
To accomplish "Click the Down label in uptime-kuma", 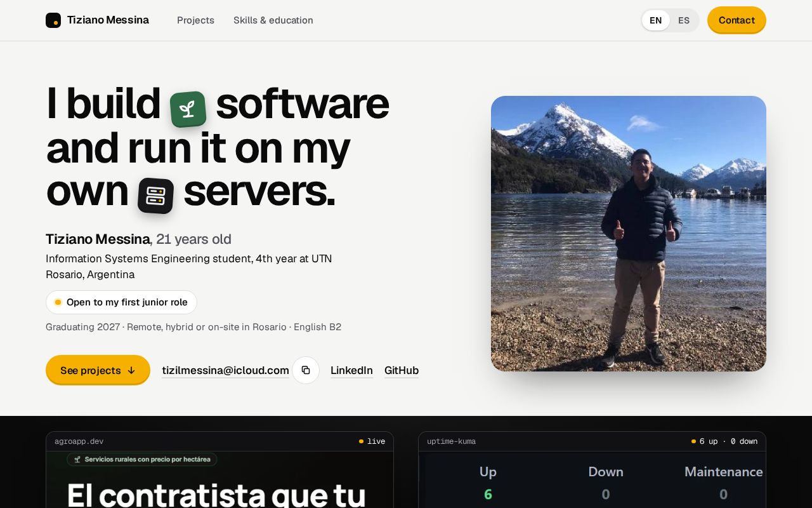I will coord(606,472).
